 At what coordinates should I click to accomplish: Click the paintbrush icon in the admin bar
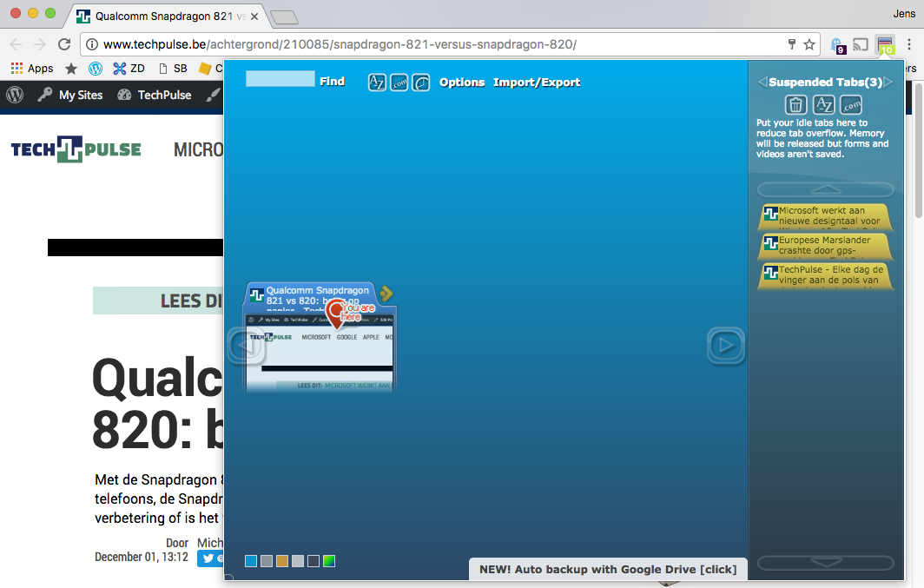coord(214,95)
